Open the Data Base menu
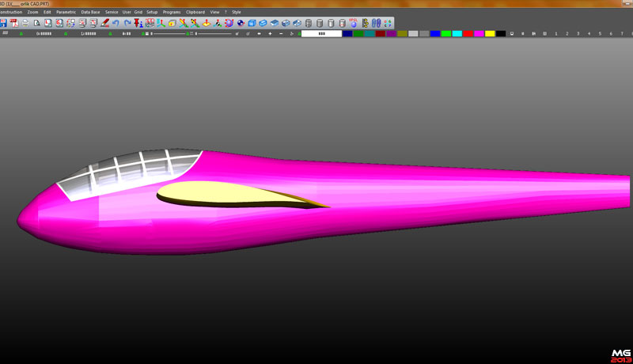 pos(90,13)
